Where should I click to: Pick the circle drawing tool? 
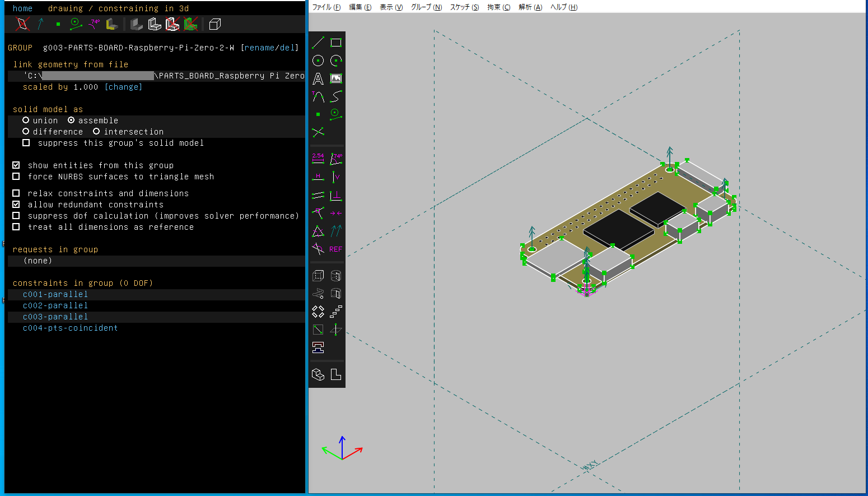click(318, 61)
